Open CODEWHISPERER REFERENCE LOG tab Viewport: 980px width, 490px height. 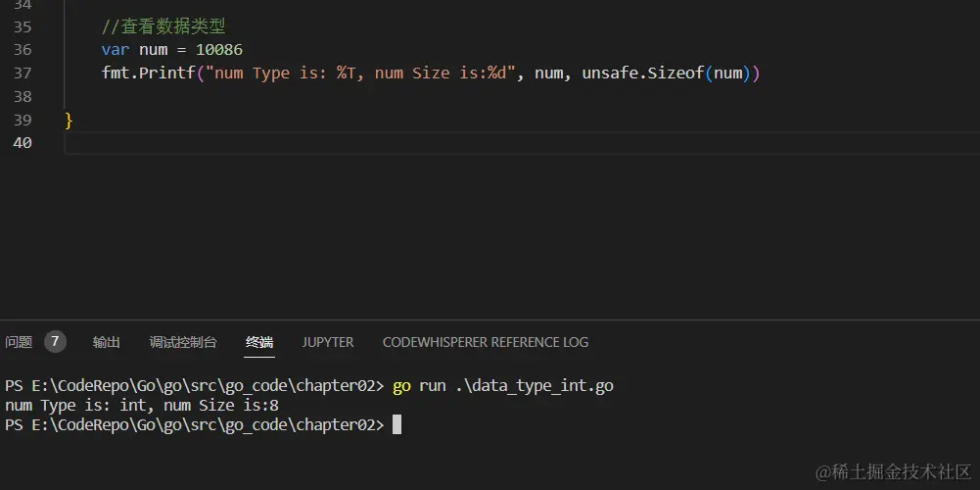pos(485,342)
